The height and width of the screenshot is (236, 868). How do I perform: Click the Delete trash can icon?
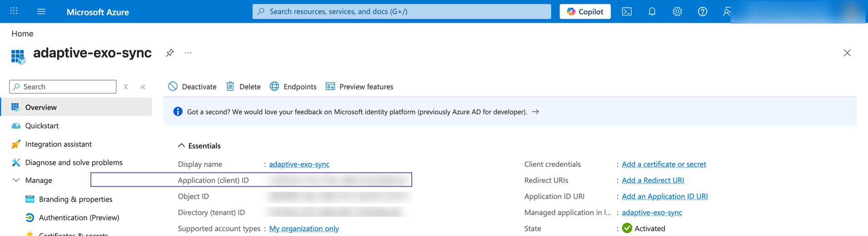230,86
